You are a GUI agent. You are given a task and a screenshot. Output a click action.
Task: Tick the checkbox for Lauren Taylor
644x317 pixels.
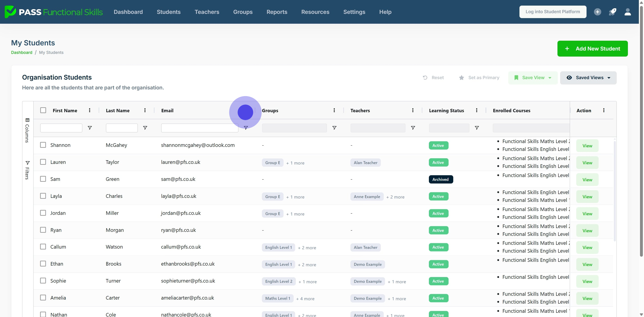coord(43,162)
